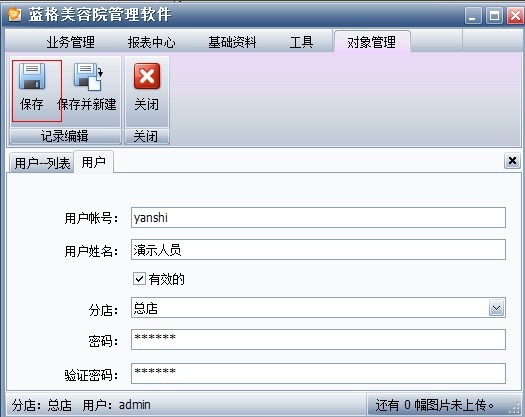Switch to the 用户--列表 tab

click(x=42, y=163)
